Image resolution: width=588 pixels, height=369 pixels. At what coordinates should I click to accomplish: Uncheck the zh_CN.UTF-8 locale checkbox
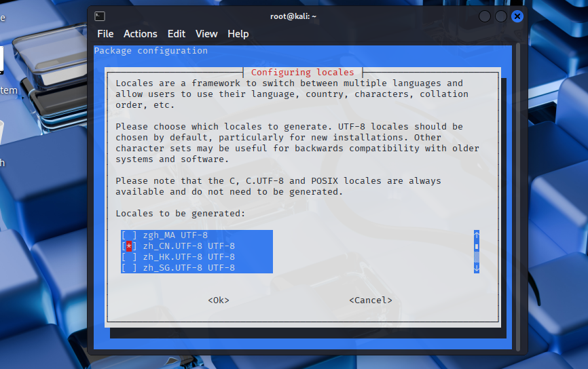pyautogui.click(x=129, y=246)
